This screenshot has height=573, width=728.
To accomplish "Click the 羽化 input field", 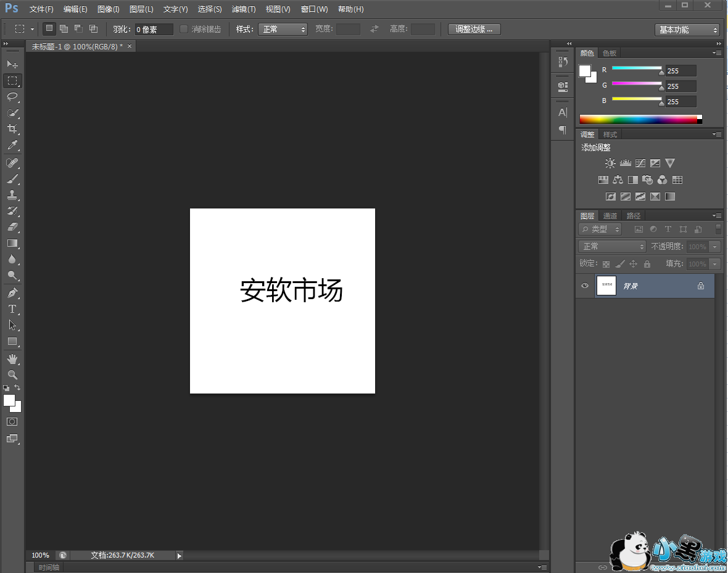I will [x=154, y=30].
